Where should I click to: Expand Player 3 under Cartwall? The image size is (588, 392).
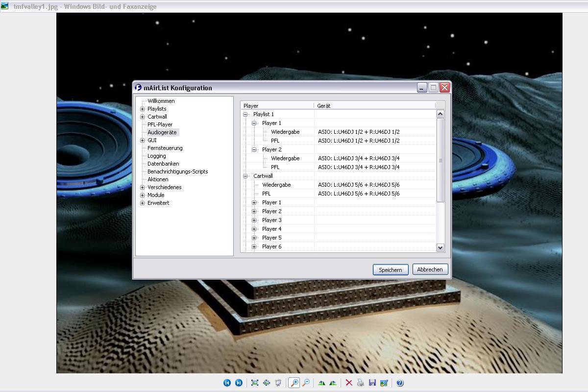pos(254,220)
